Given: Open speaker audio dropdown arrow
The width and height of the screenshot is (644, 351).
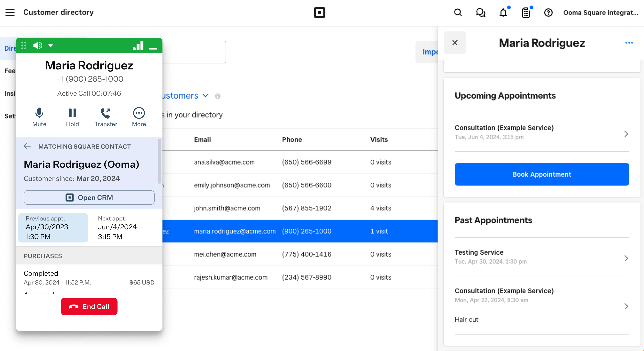Looking at the screenshot, I should click(51, 46).
